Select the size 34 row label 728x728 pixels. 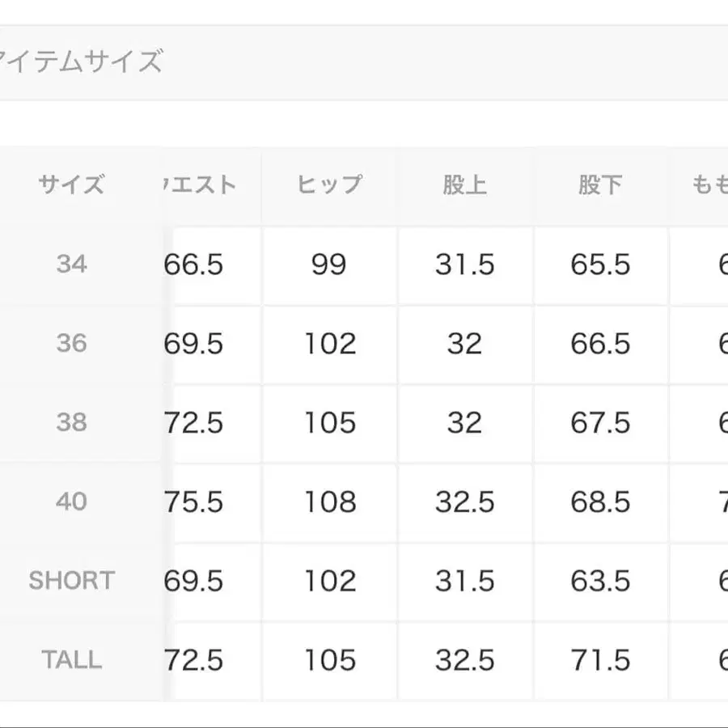click(71, 264)
